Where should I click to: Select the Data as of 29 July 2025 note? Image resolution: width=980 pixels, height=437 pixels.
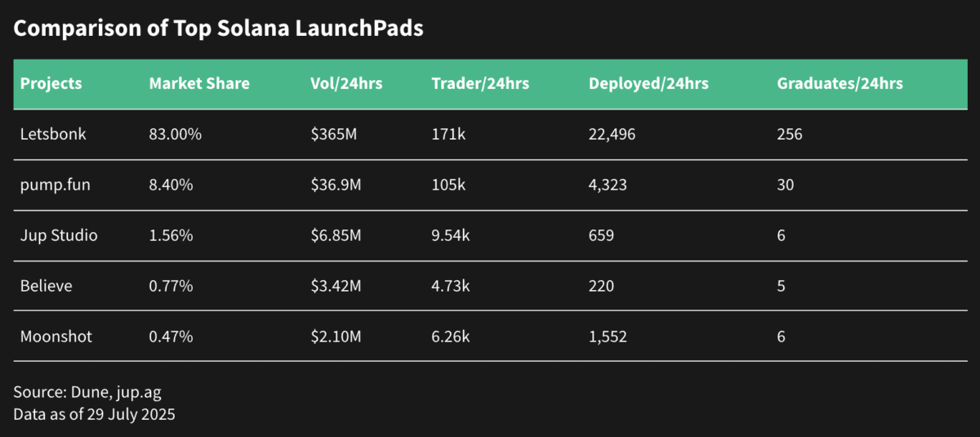(x=94, y=414)
